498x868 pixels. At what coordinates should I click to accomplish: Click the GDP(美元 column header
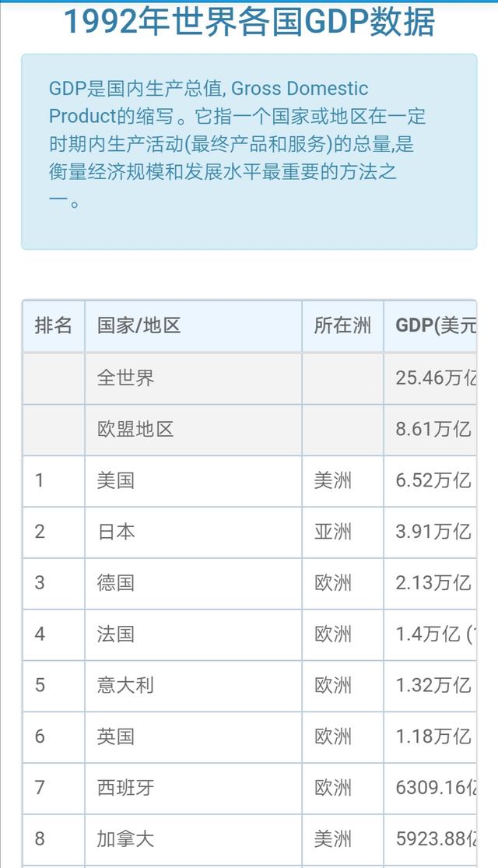pyautogui.click(x=436, y=325)
